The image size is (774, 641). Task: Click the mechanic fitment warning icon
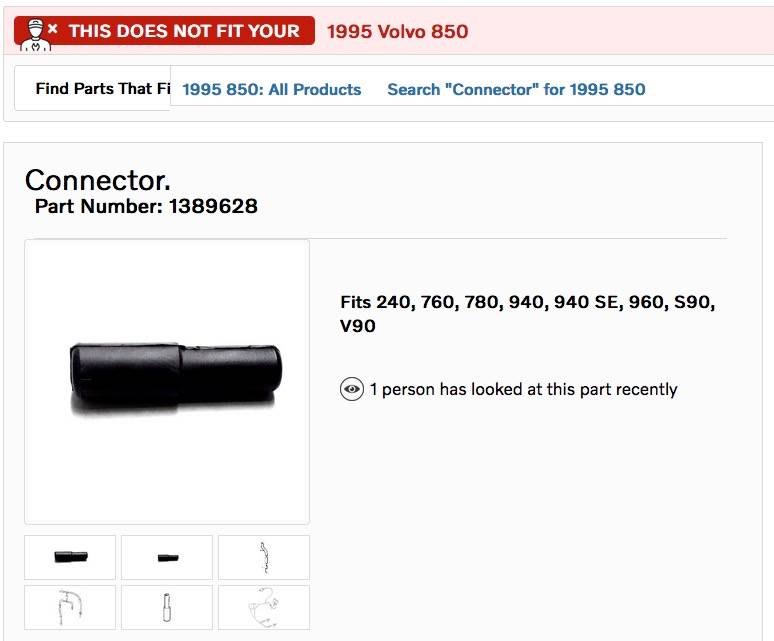35,33
